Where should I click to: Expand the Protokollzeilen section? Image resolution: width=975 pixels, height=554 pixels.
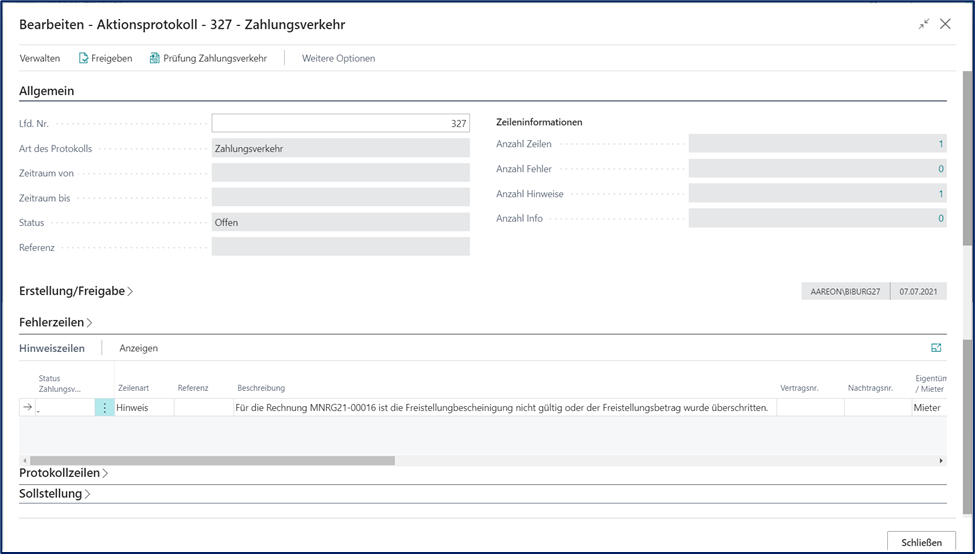pyautogui.click(x=63, y=472)
